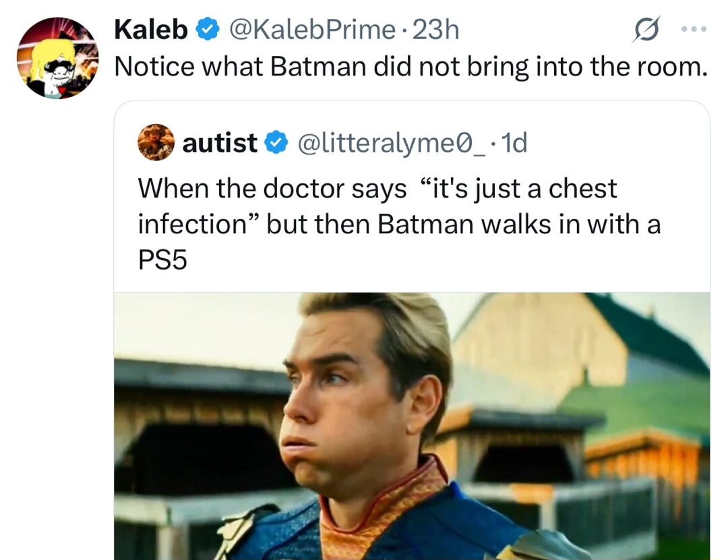This screenshot has height=560, width=728.
Task: Click the autist account's small avatar
Action: click(156, 142)
